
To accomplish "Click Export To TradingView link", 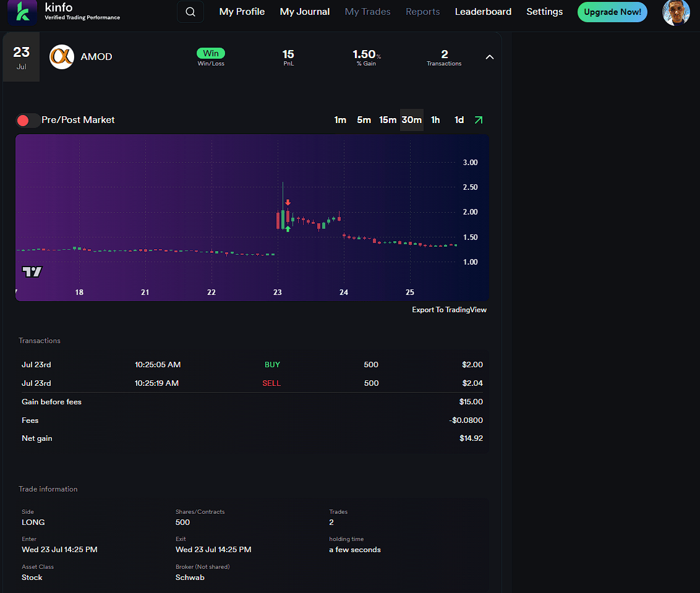I will (x=449, y=310).
